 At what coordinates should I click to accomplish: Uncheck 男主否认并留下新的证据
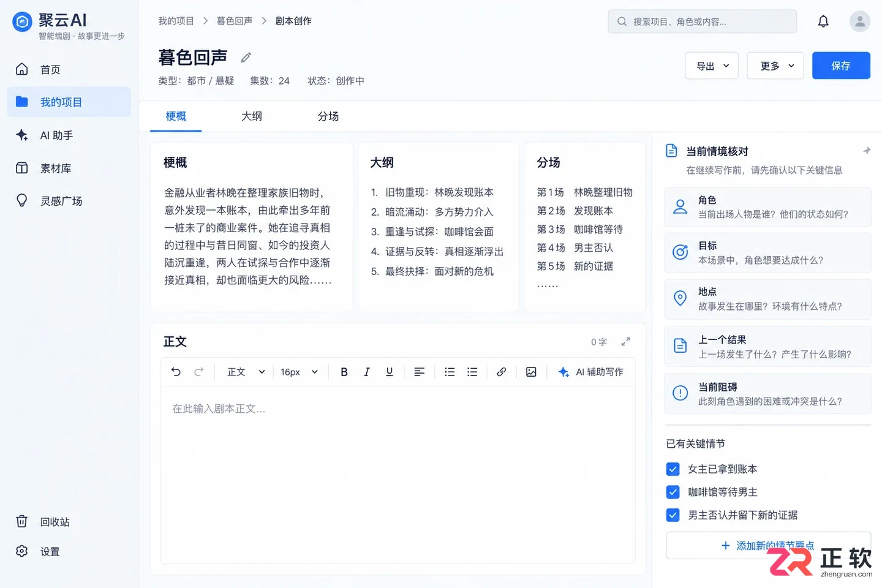(x=673, y=515)
